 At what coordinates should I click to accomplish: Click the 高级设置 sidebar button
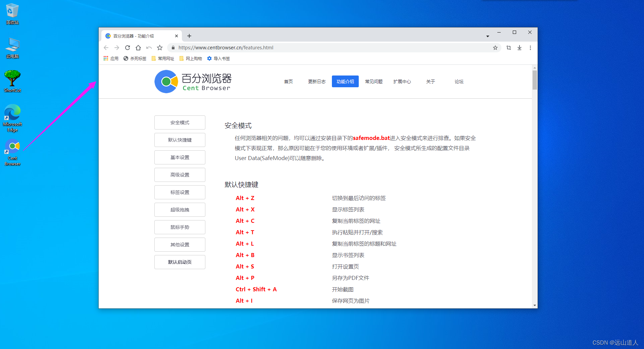pyautogui.click(x=180, y=175)
